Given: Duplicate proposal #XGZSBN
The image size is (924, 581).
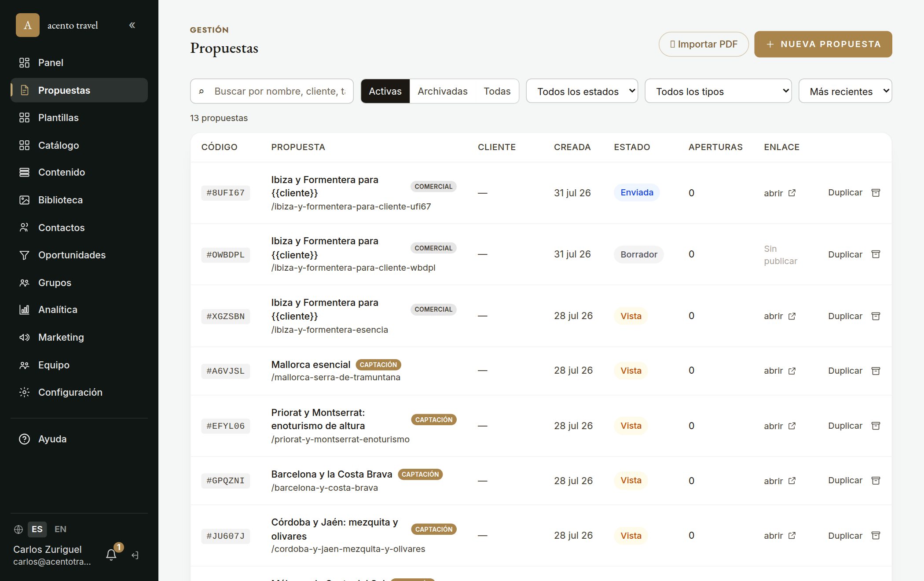Looking at the screenshot, I should 845,316.
